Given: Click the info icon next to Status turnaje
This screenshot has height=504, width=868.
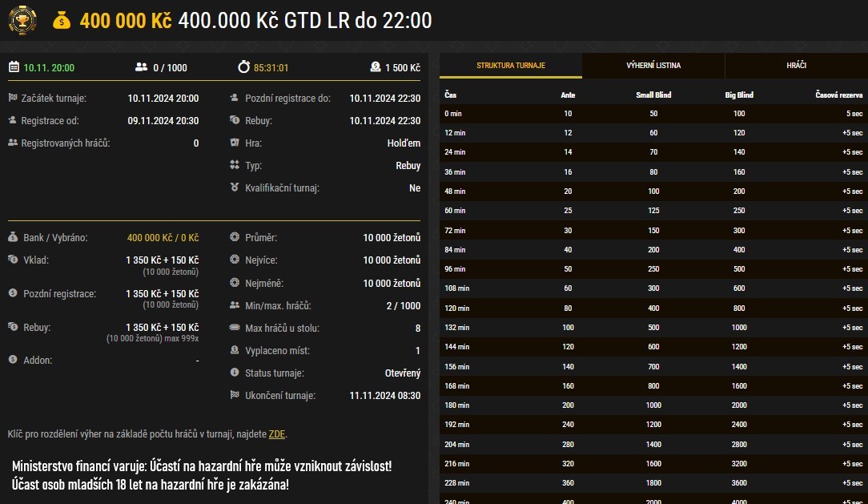Looking at the screenshot, I should point(233,372).
